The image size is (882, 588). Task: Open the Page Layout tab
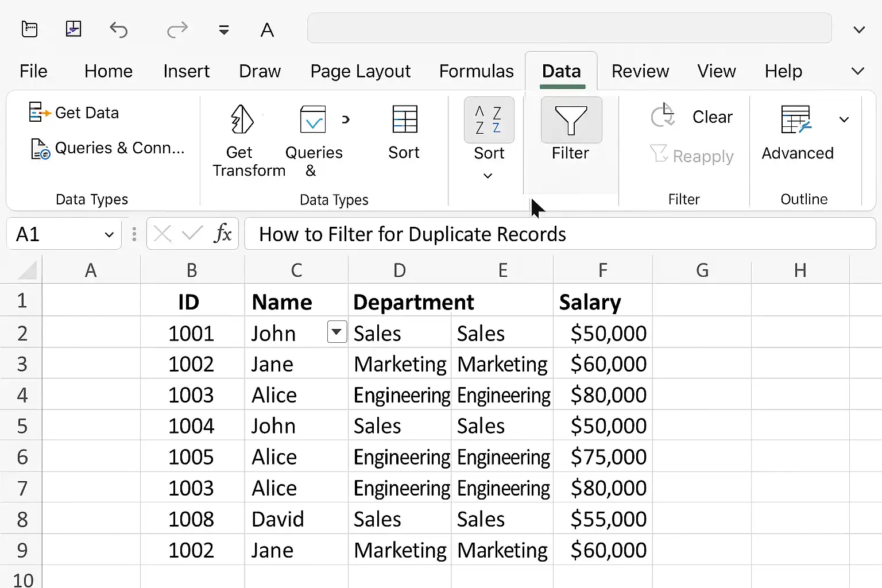(x=360, y=71)
